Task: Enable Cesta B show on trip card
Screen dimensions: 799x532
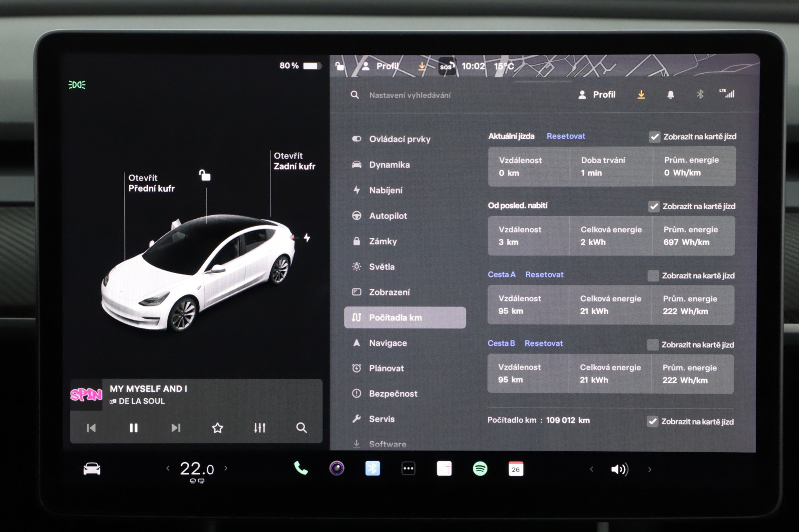Action: click(653, 344)
